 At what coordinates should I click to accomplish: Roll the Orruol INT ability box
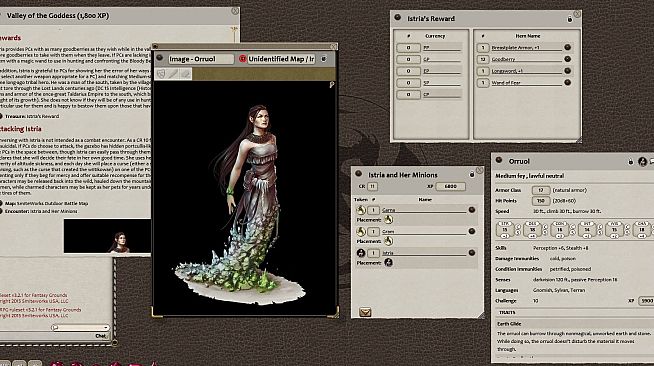(x=587, y=230)
